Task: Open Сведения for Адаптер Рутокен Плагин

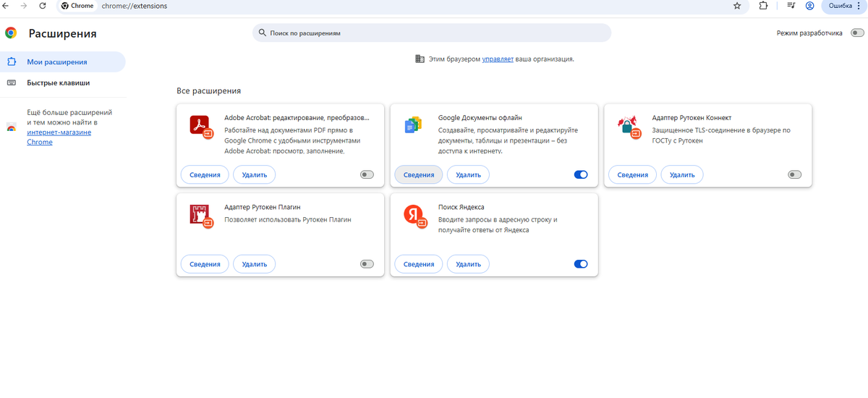Action: coord(205,264)
